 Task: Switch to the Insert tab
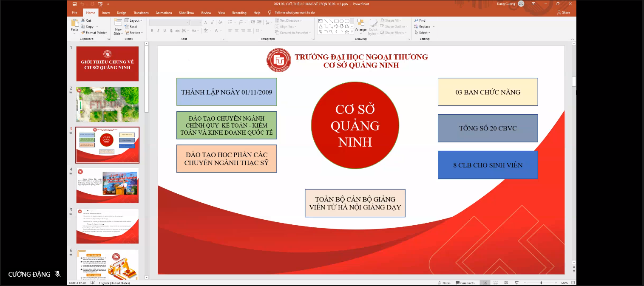point(106,13)
